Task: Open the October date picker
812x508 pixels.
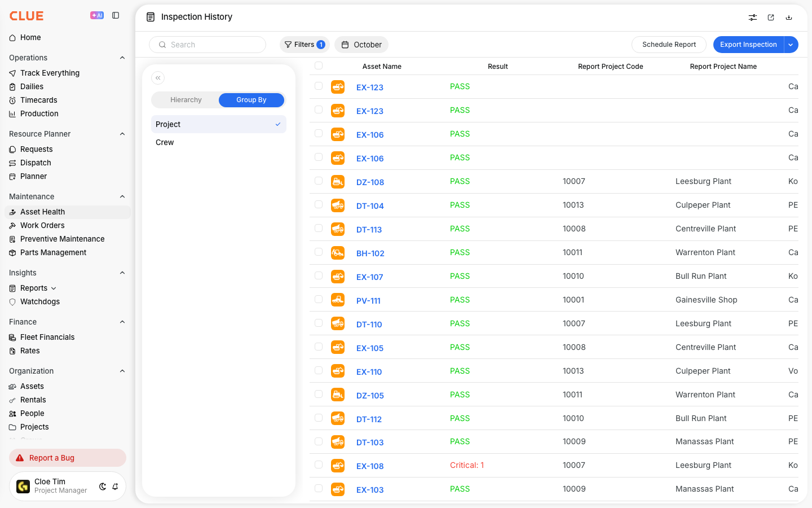Action: click(361, 45)
